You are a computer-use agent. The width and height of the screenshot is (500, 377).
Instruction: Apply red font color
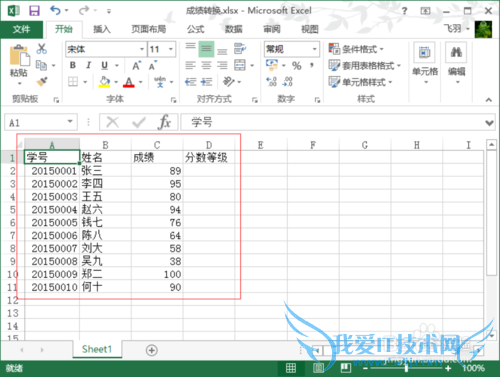coord(129,82)
